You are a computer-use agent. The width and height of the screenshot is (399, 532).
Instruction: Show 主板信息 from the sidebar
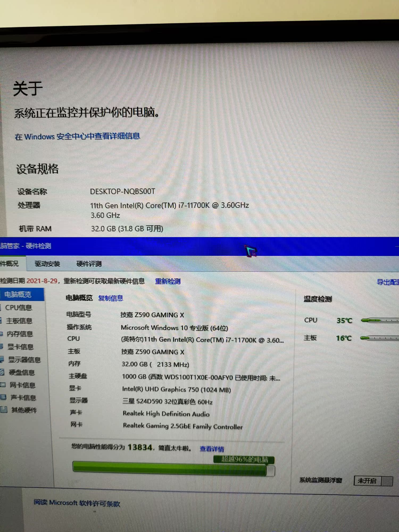[19, 321]
